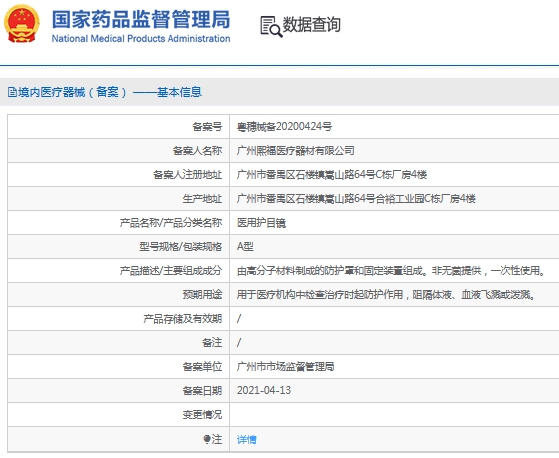
Task: Select production address containing 合裕工业园
Action: pyautogui.click(x=356, y=198)
